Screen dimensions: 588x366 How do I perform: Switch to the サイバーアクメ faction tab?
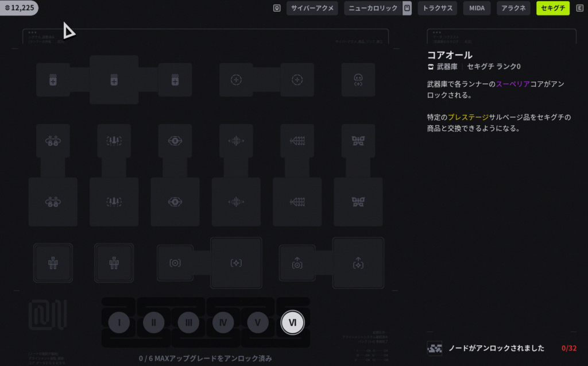312,8
